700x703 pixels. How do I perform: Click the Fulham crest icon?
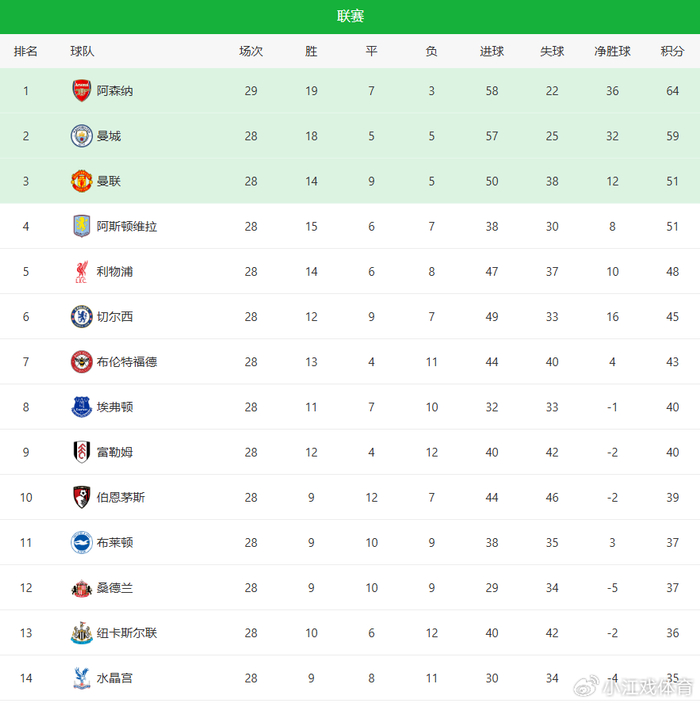(x=81, y=452)
